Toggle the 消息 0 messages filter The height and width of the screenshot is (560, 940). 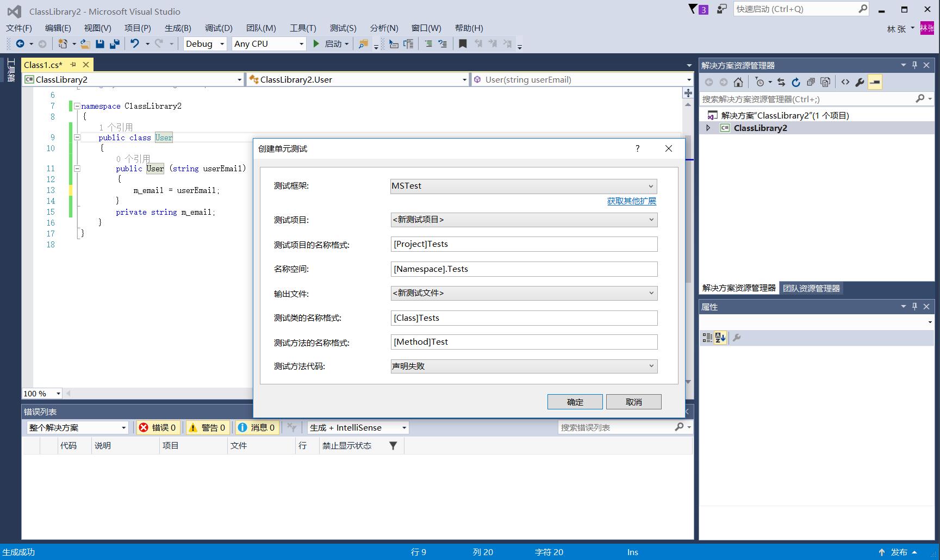(257, 428)
